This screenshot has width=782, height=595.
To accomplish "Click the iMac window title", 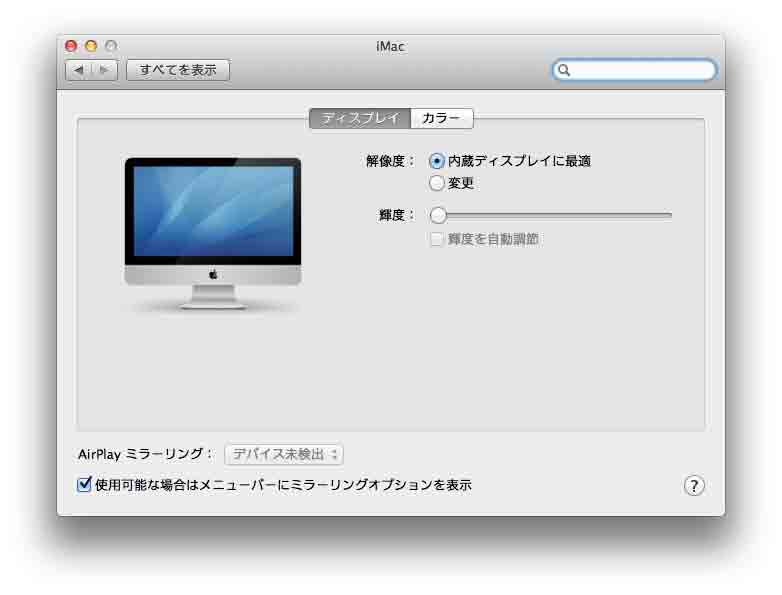I will point(390,46).
